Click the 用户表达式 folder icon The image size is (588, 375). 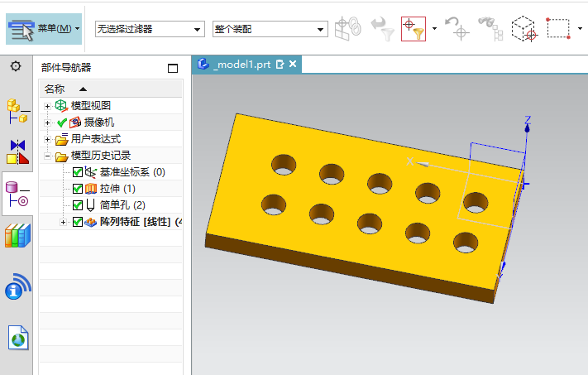pyautogui.click(x=61, y=139)
